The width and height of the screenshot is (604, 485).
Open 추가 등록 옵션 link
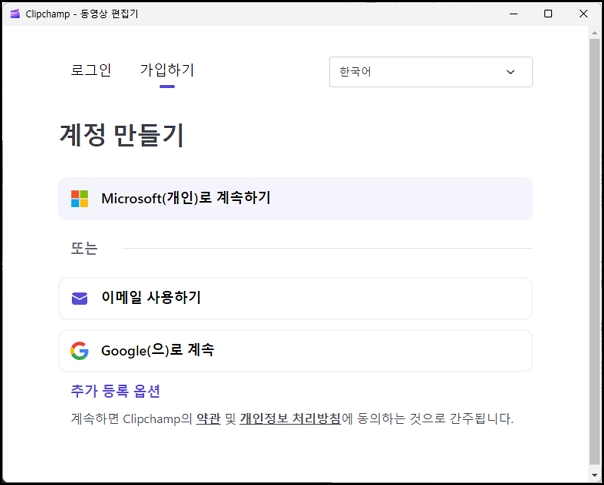pos(115,391)
